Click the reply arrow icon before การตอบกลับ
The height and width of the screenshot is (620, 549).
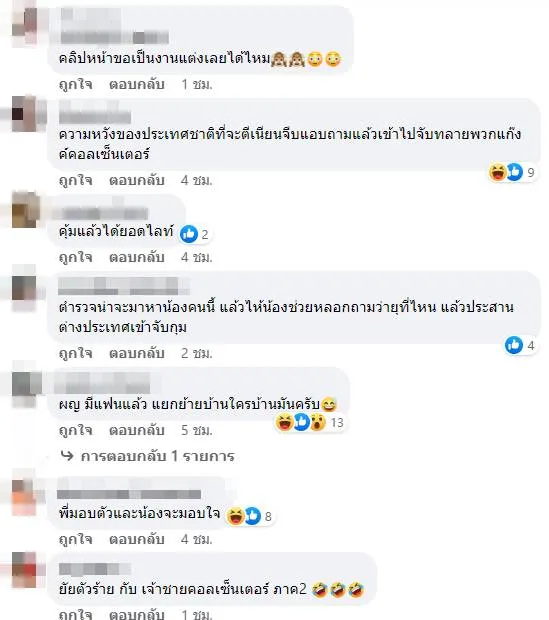click(x=67, y=456)
